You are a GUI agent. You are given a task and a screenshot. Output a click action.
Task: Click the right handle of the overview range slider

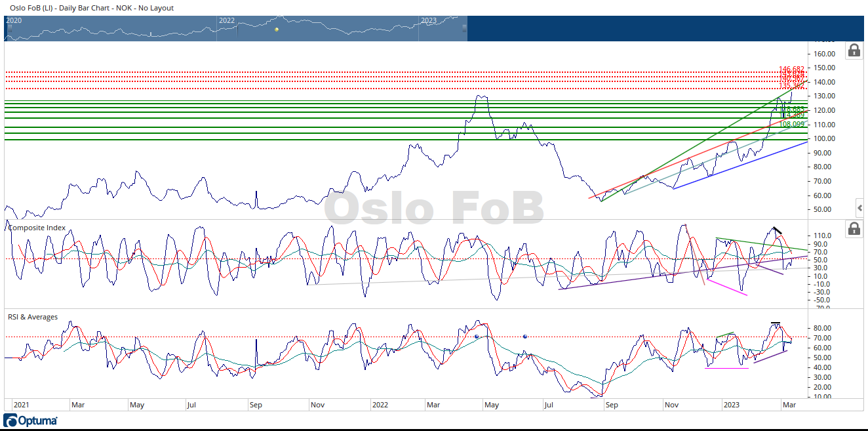pos(464,28)
